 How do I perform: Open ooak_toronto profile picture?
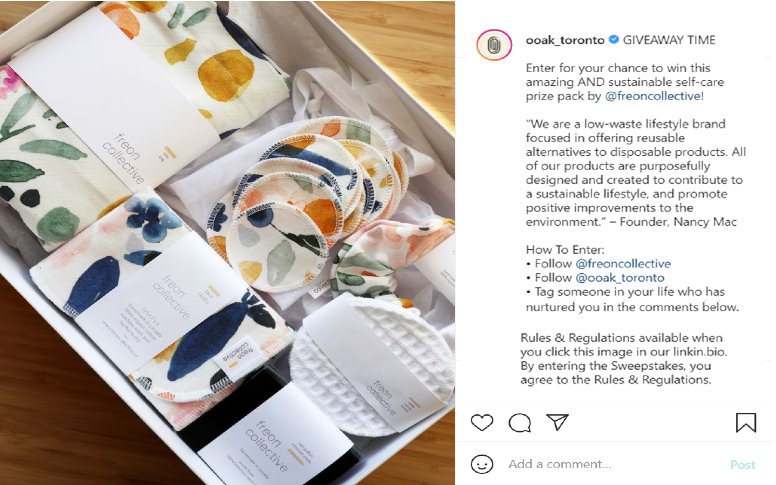pos(494,45)
